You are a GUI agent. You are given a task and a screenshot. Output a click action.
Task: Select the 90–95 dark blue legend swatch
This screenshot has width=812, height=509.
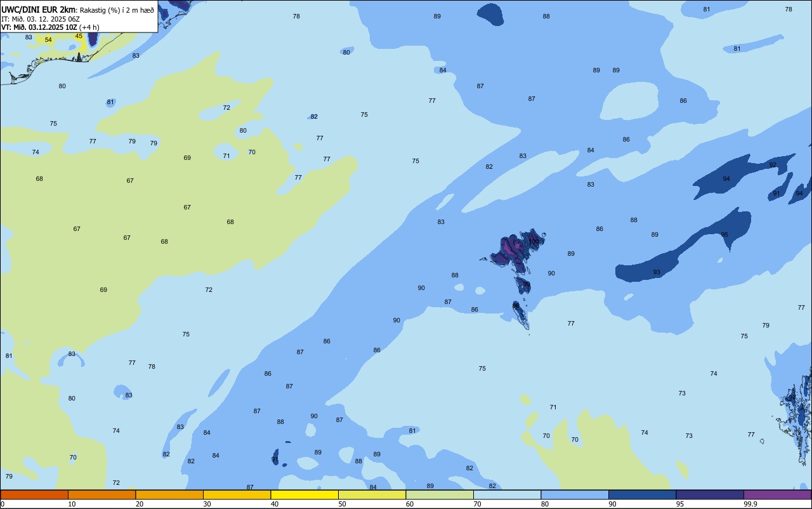coord(642,494)
